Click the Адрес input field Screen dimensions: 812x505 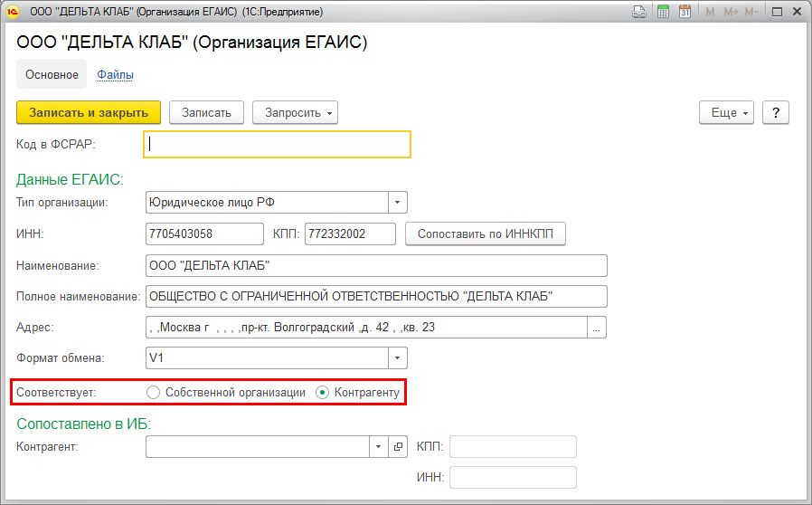coord(366,327)
